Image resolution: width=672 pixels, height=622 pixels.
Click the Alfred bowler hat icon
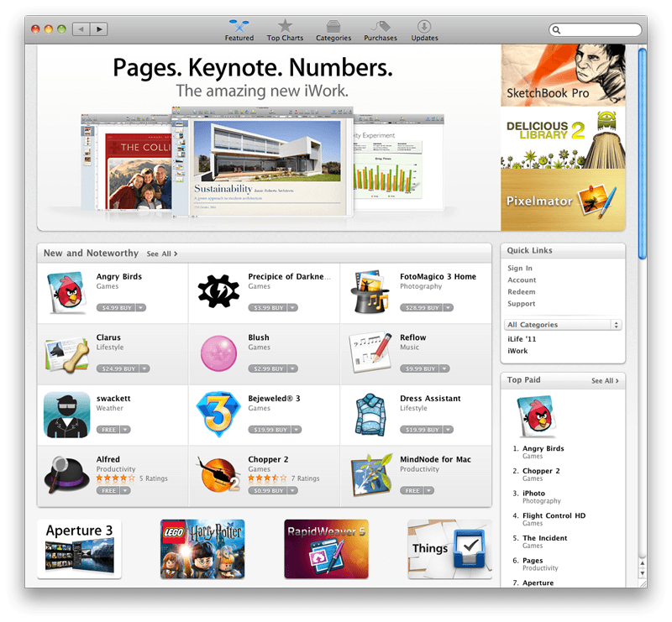66,475
